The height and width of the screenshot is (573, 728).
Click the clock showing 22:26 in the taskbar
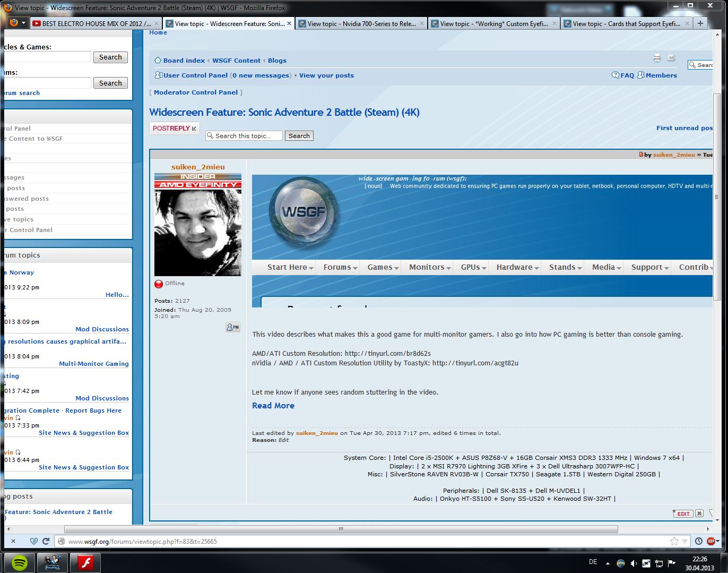[700, 563]
